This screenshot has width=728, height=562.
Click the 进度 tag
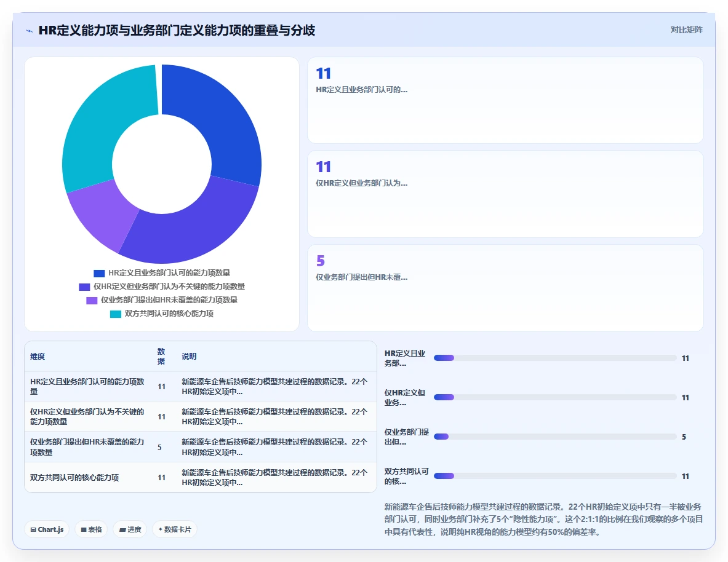130,529
